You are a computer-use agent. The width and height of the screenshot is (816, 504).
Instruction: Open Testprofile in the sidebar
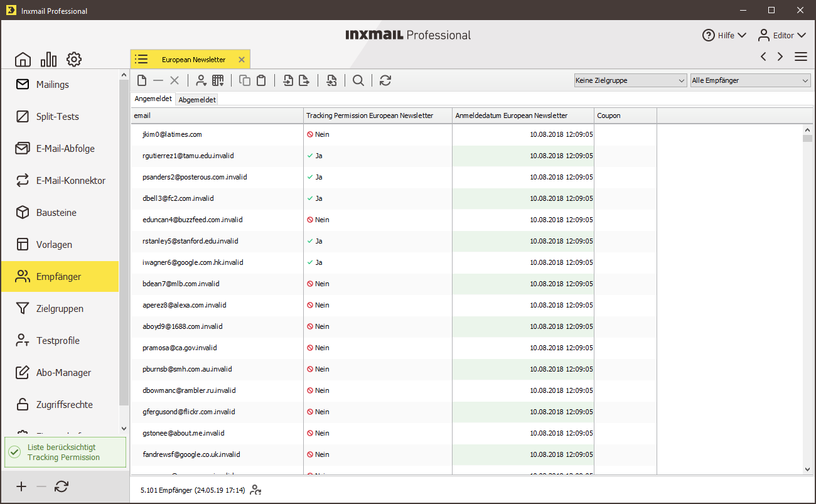coord(60,341)
